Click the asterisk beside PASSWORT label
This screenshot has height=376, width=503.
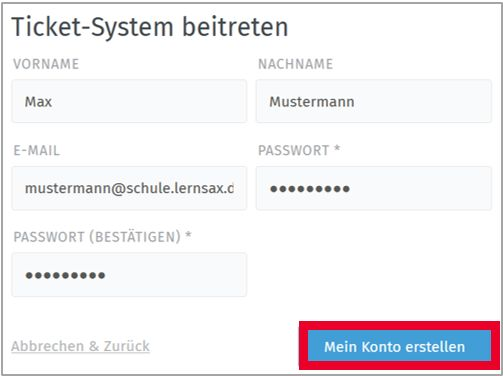point(337,148)
